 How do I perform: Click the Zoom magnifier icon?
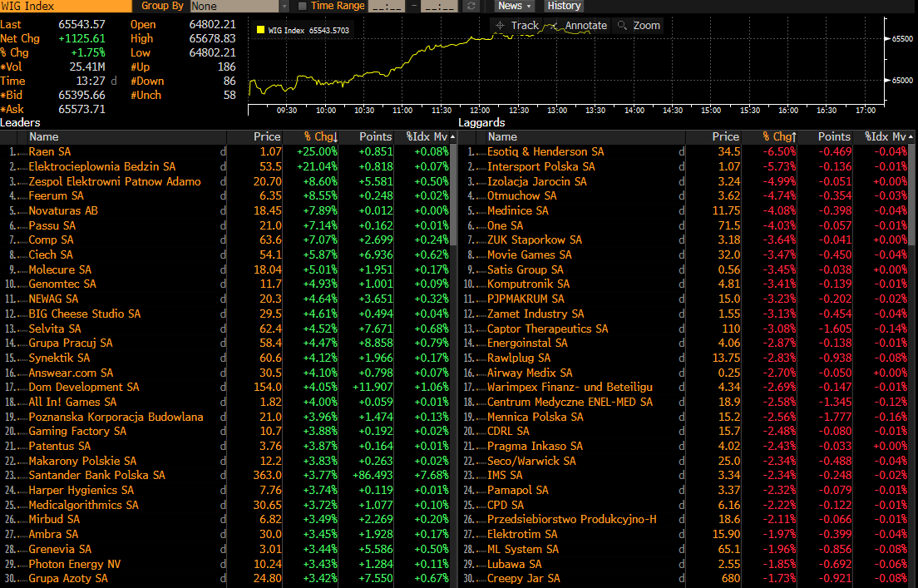tap(621, 26)
